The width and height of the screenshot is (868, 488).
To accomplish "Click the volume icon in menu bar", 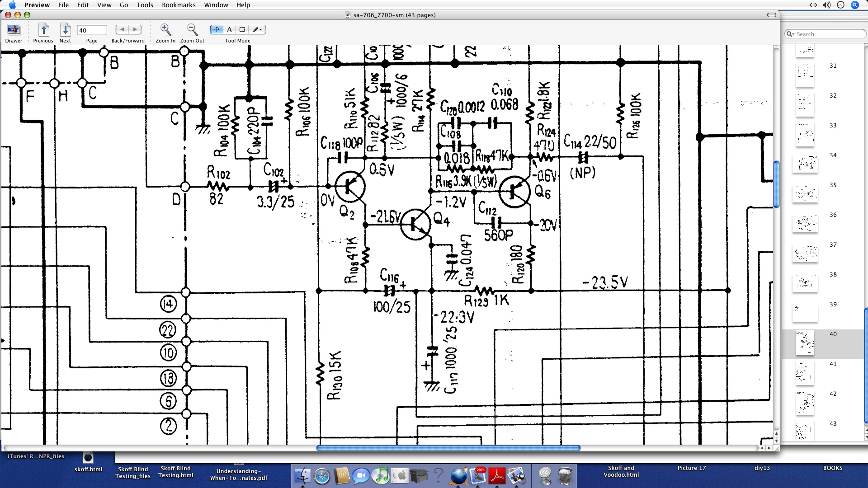I will pyautogui.click(x=826, y=5).
